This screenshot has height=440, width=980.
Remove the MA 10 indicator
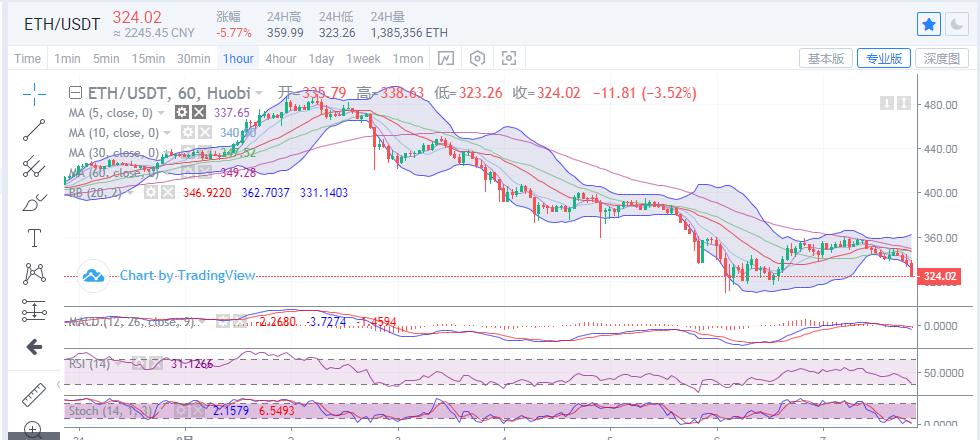[x=204, y=132]
